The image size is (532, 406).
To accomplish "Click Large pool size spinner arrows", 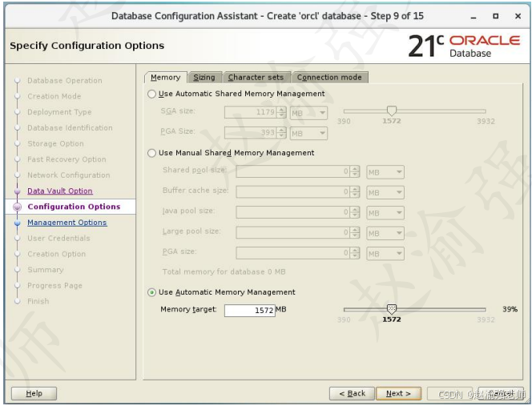I will 355,233.
